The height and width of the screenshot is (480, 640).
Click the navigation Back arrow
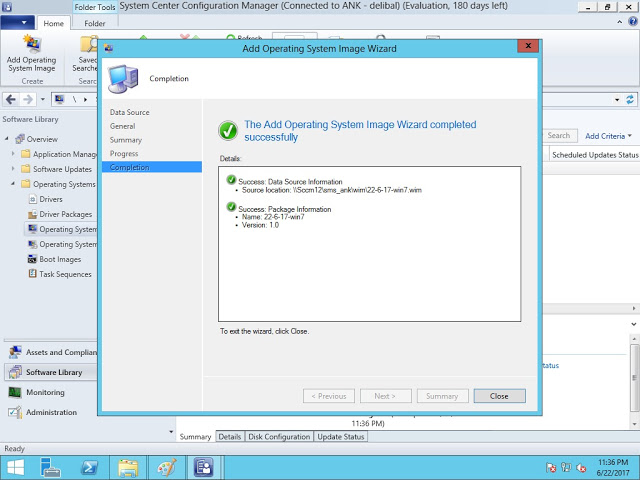tap(11, 99)
